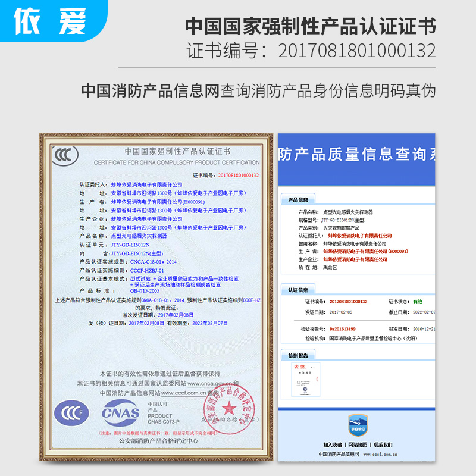Click www.cccf.com.cn in the website footer
Screen dimensions: 476x476
click(x=380, y=455)
